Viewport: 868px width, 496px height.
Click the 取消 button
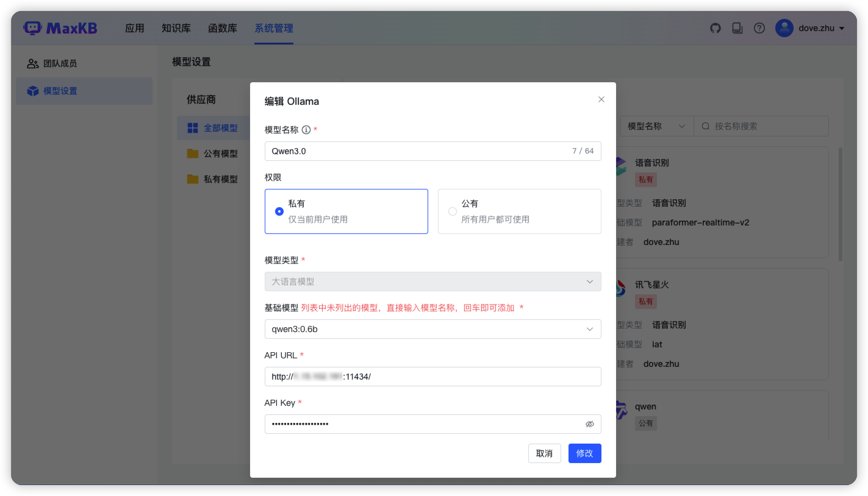[x=544, y=453]
